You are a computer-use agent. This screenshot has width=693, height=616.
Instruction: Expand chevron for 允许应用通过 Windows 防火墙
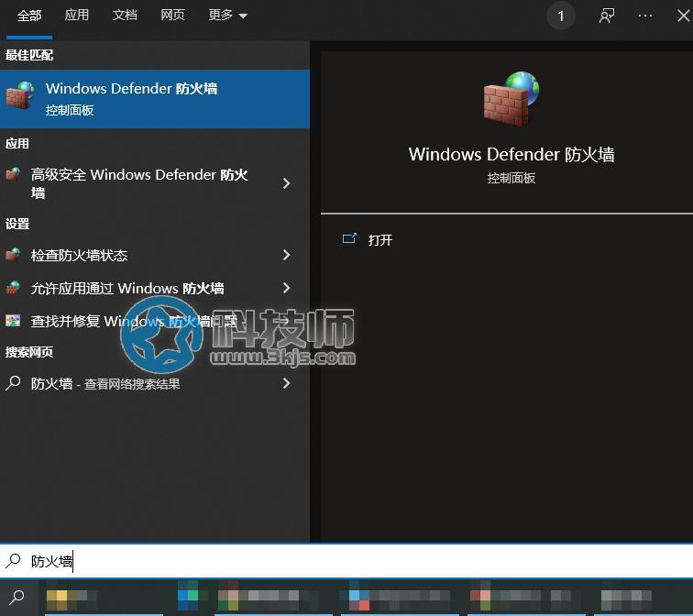286,288
